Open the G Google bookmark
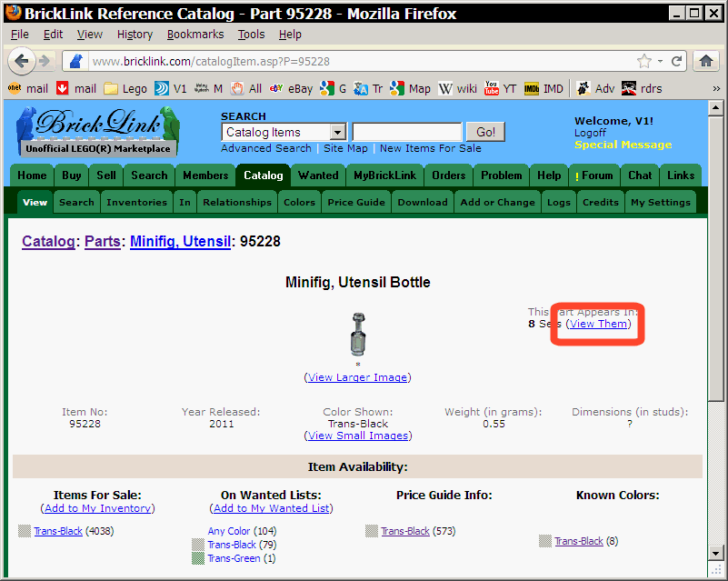The height and width of the screenshot is (581, 728). pos(334,88)
